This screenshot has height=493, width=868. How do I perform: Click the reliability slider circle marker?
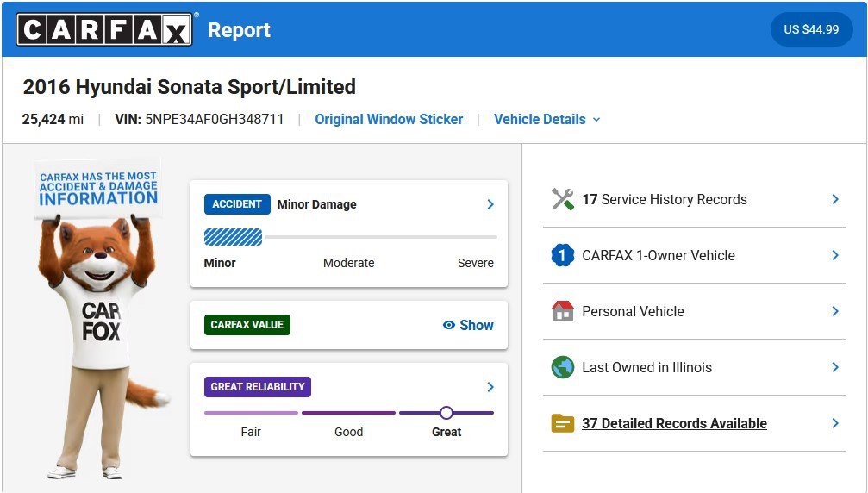446,413
